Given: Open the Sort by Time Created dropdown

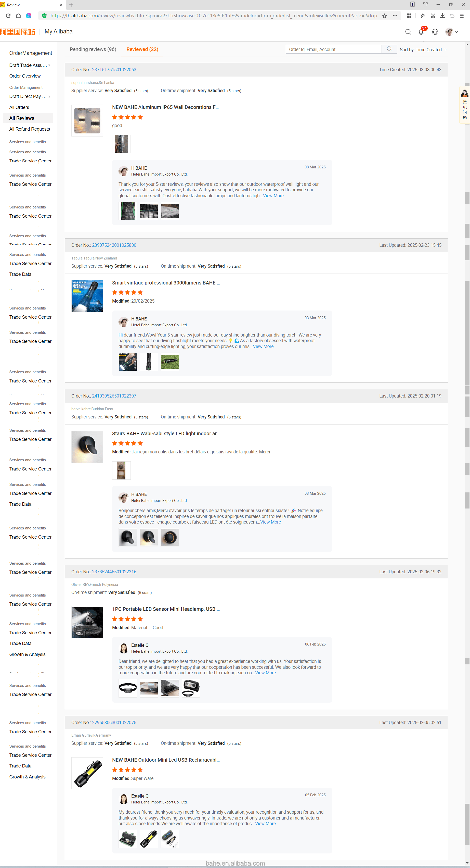Looking at the screenshot, I should click(423, 49).
